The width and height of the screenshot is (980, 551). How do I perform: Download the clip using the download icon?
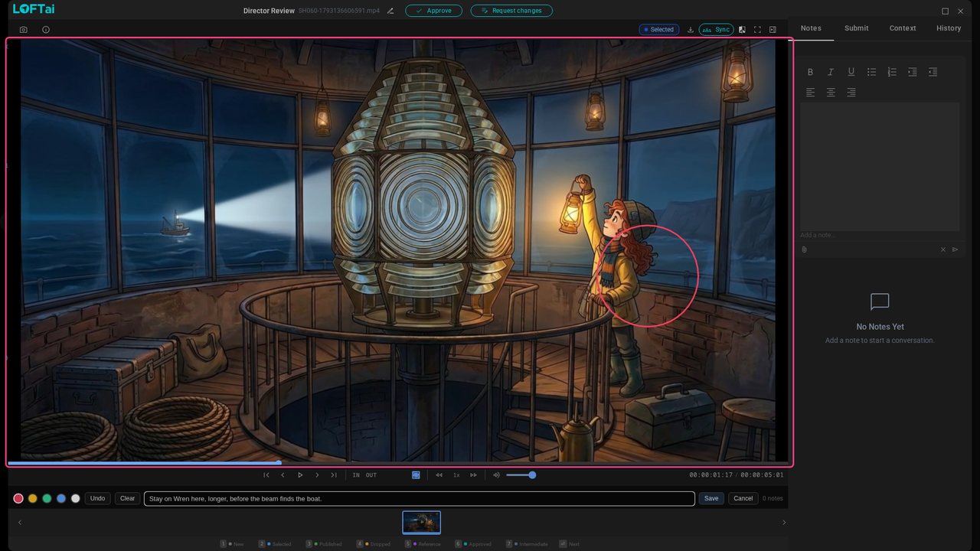click(691, 30)
